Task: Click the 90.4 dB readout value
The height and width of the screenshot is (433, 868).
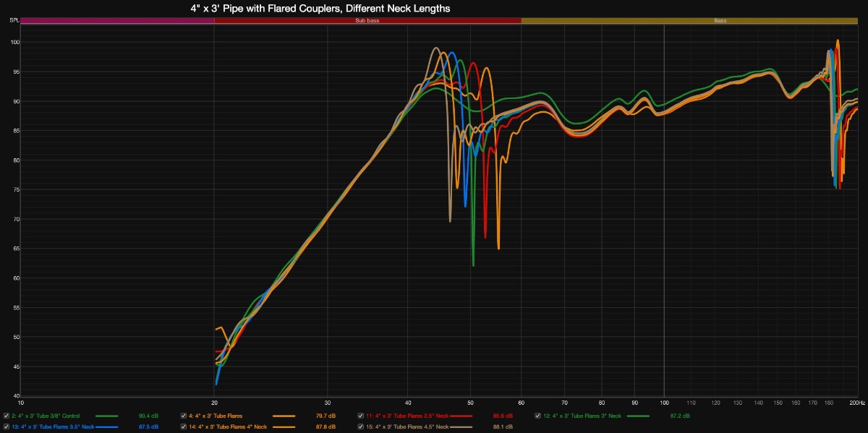Action: 148,416
